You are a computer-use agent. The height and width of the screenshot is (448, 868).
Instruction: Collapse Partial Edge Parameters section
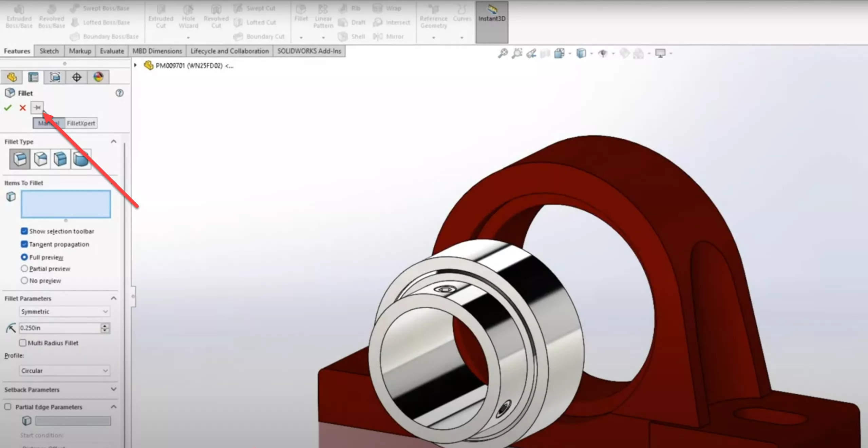coord(114,406)
